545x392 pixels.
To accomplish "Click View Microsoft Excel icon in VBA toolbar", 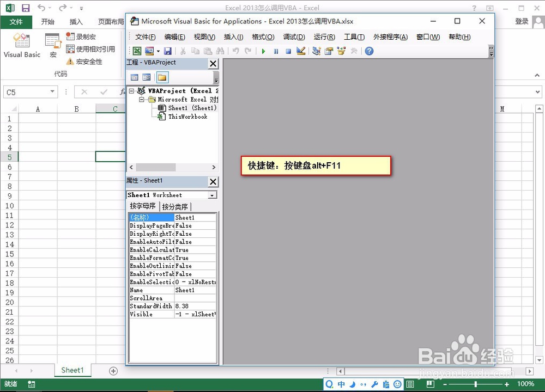I will [x=137, y=51].
